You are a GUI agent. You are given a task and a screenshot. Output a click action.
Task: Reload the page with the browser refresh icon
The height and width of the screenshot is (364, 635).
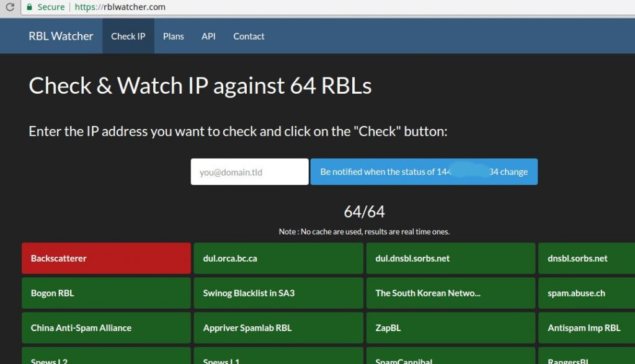10,7
